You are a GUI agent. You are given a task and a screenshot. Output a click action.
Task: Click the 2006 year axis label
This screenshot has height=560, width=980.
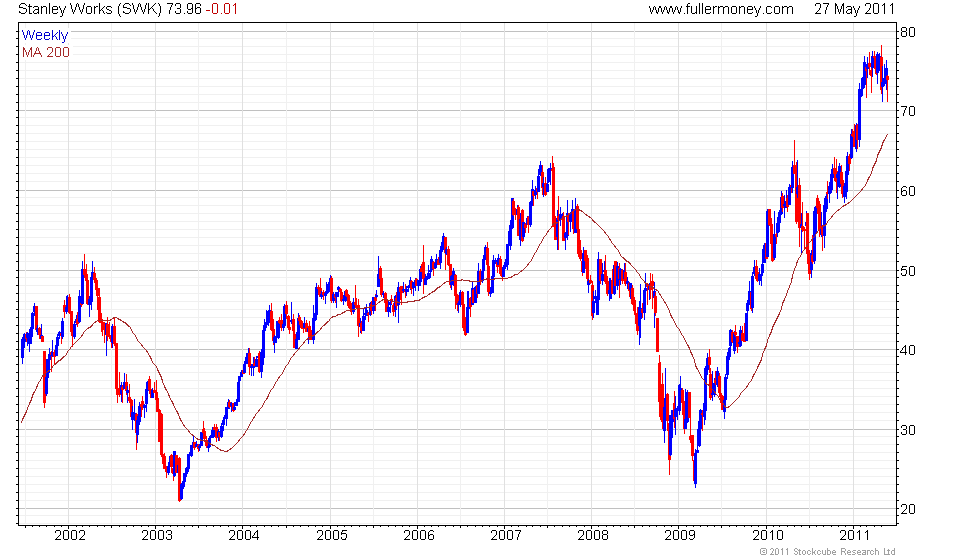tap(419, 536)
